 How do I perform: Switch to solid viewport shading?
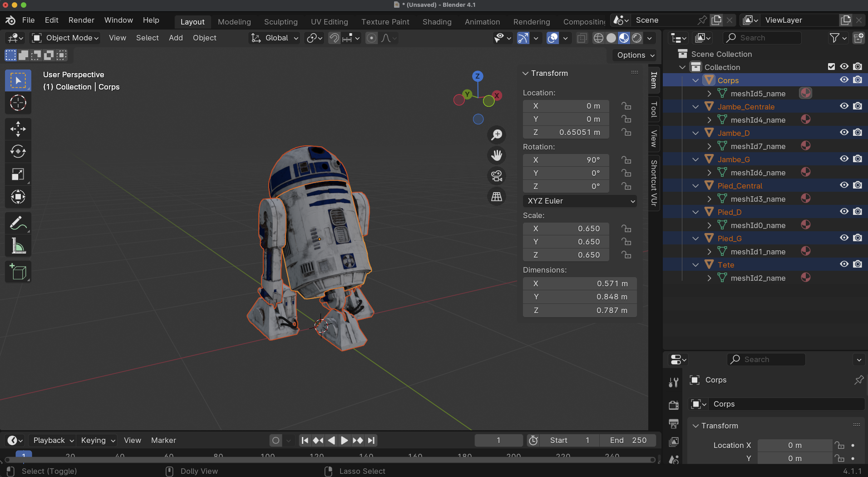pos(611,38)
